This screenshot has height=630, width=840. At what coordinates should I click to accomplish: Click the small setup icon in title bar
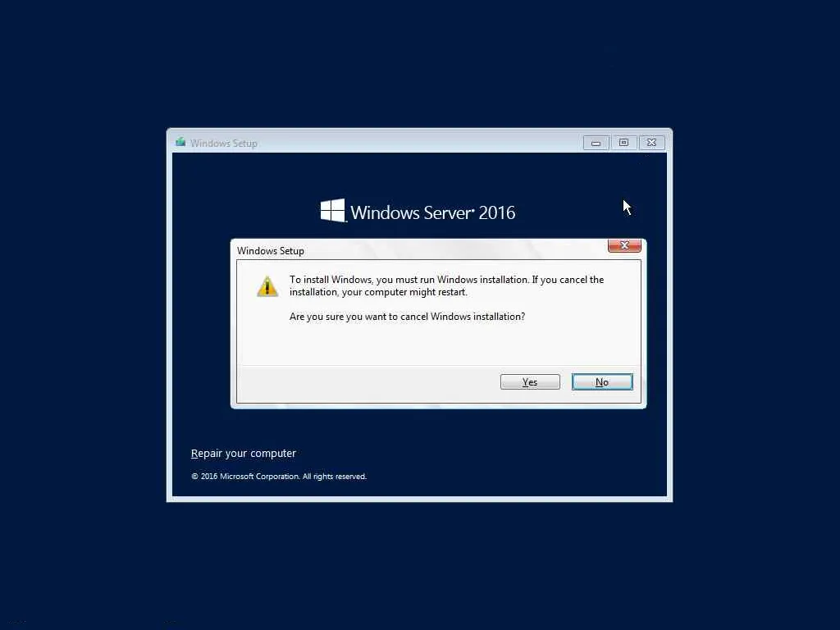point(180,143)
